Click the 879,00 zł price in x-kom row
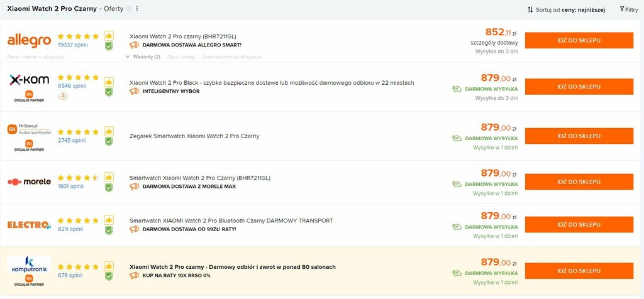The width and height of the screenshot is (644, 299). [x=499, y=78]
